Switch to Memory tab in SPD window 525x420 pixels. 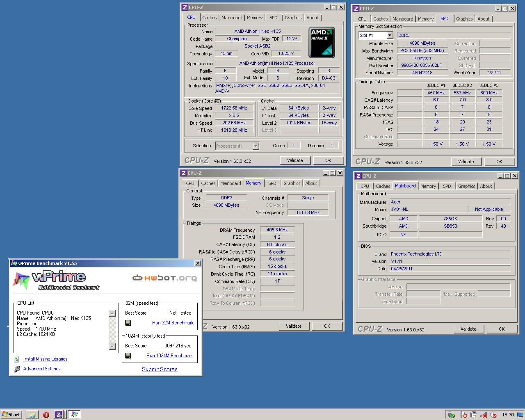tap(426, 19)
